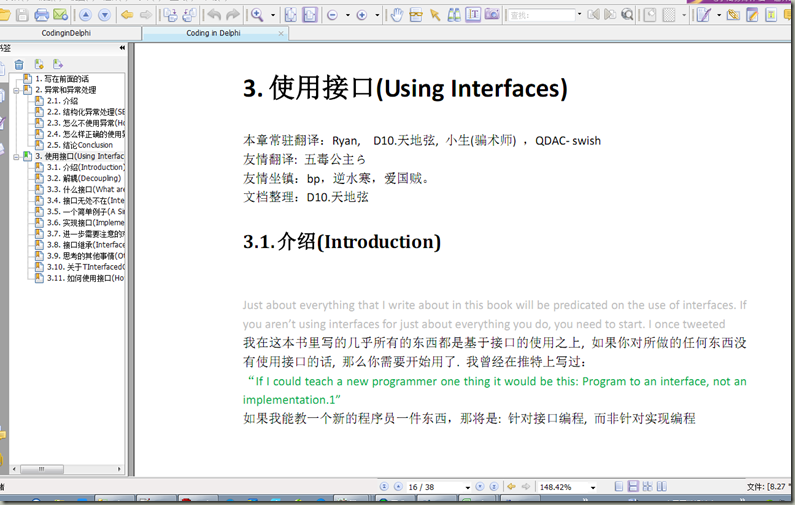Viewport: 795px width, 505px height.
Task: Click the redo arrow icon
Action: click(233, 15)
